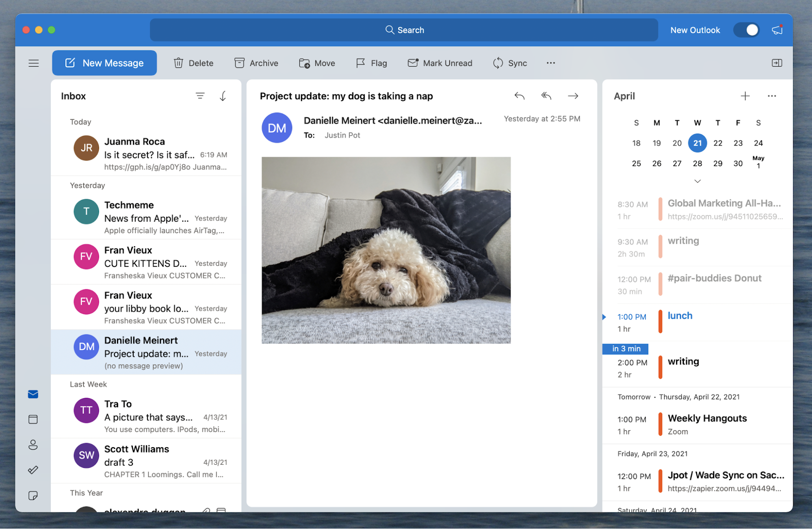
Task: Click the split-pane layout toggle icon
Action: coord(777,62)
